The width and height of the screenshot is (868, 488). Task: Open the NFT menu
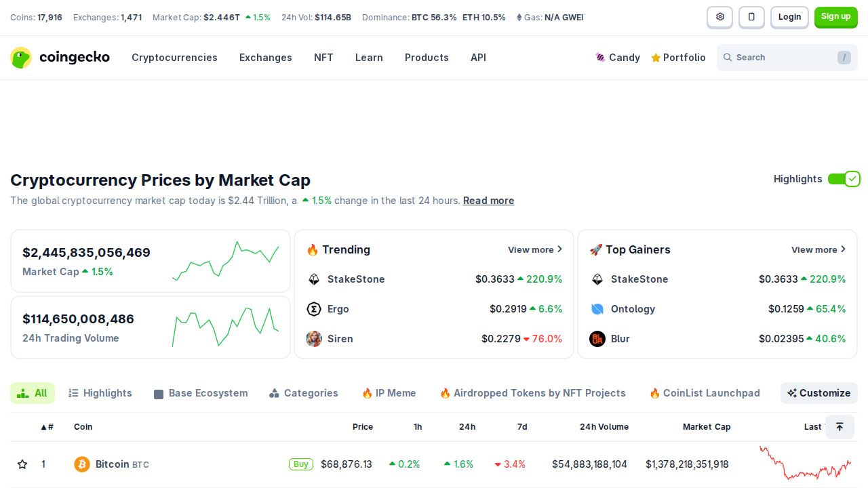323,58
